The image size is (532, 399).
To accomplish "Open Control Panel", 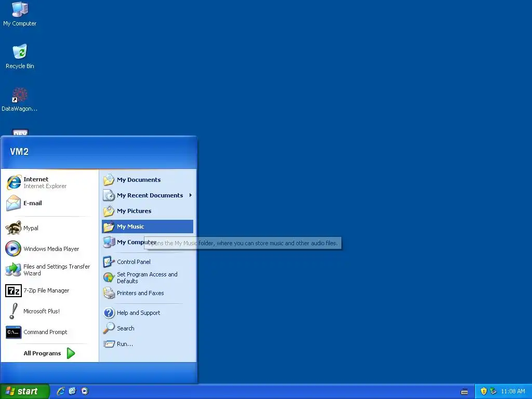I will 148,262.
